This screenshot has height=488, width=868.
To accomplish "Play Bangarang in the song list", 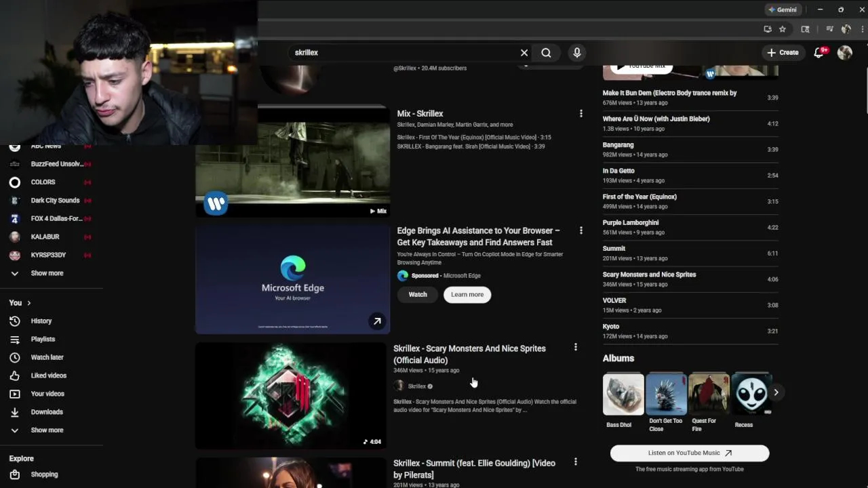I will 690,149.
